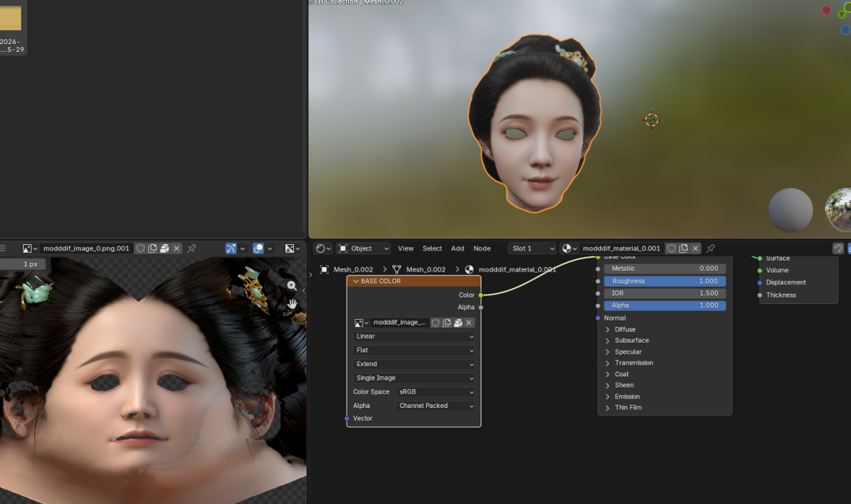Toggle the overlay display button in image editor

click(x=258, y=248)
